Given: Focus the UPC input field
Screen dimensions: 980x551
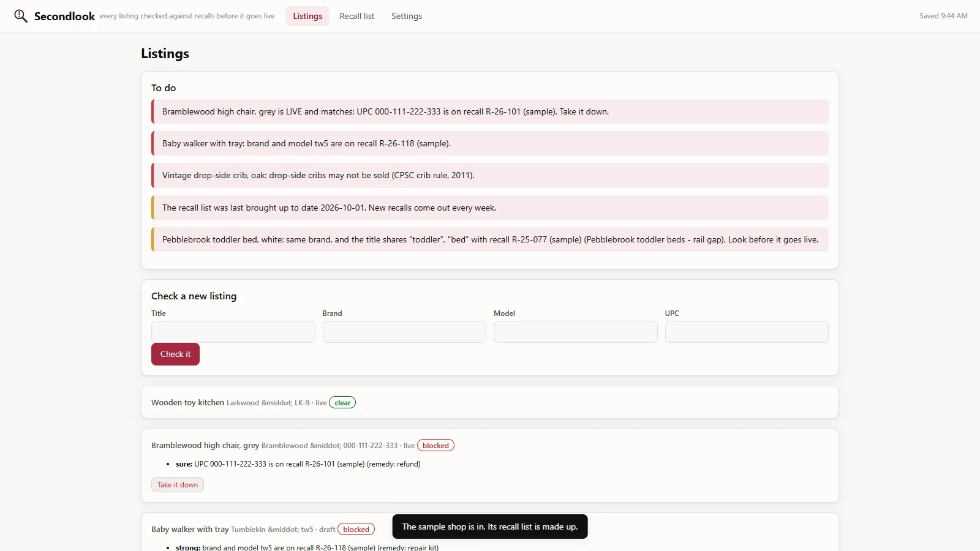Looking at the screenshot, I should point(747,332).
